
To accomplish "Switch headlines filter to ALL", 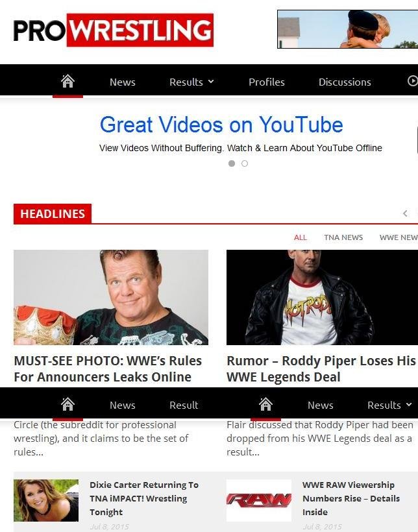I will [x=300, y=237].
